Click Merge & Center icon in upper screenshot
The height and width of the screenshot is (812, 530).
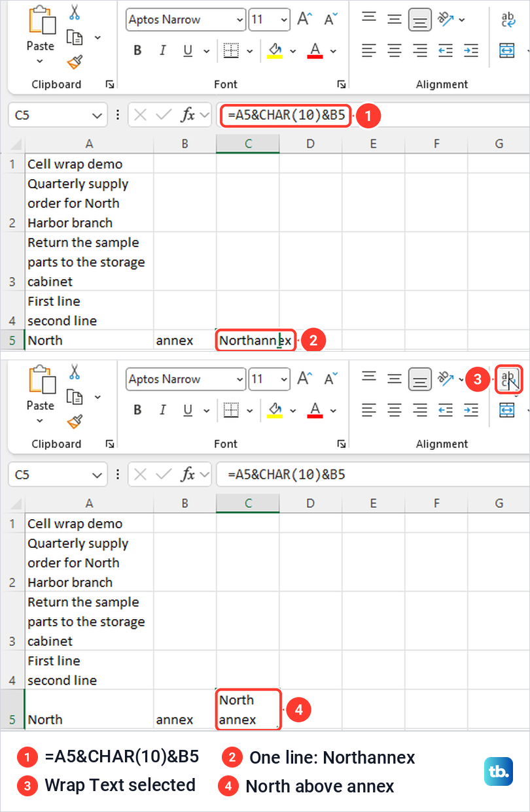[x=507, y=50]
